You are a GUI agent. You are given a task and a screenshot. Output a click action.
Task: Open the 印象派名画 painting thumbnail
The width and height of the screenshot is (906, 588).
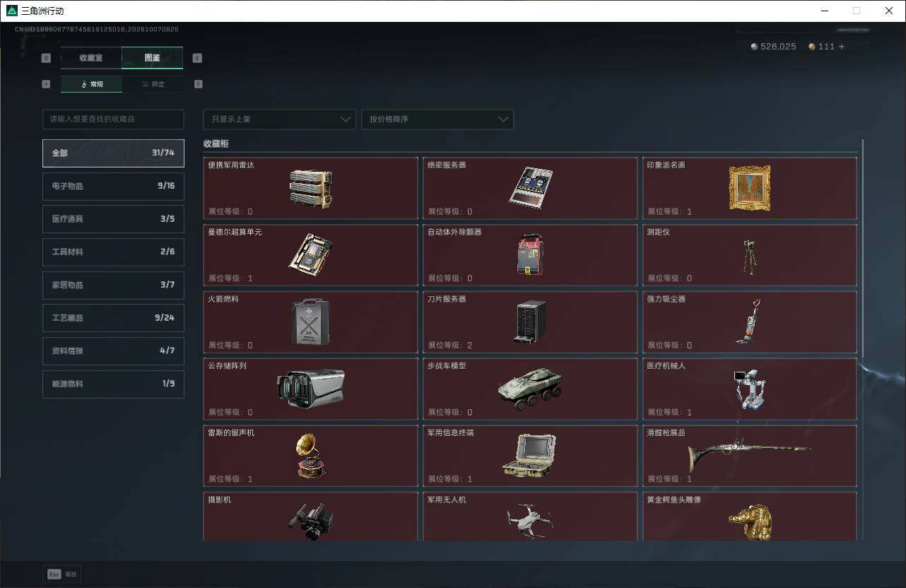tap(750, 189)
